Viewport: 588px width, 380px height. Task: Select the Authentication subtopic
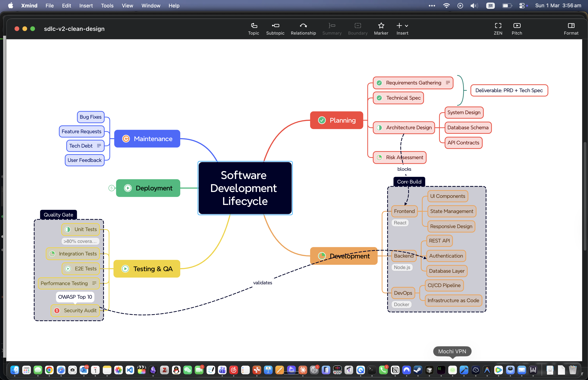(x=446, y=256)
